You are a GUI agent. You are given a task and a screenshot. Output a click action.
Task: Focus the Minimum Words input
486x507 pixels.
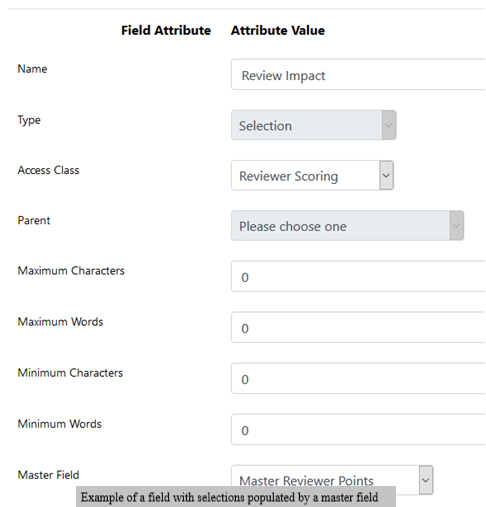(358, 430)
